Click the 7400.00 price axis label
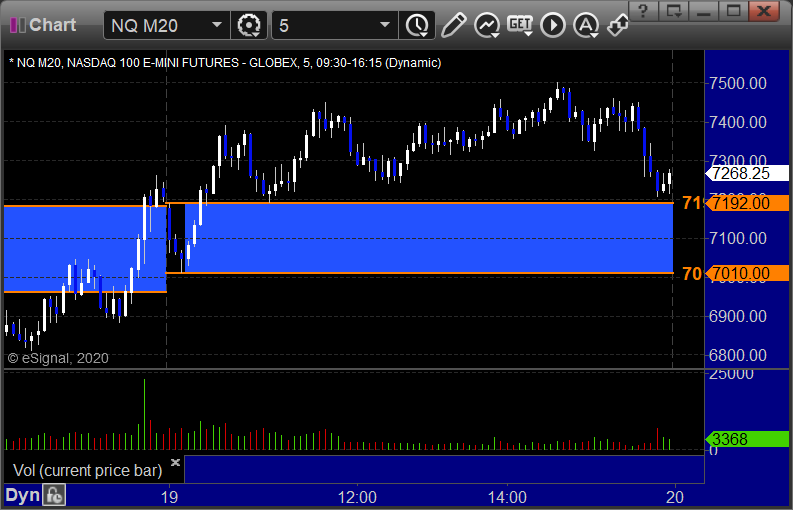The width and height of the screenshot is (793, 510). [738, 122]
